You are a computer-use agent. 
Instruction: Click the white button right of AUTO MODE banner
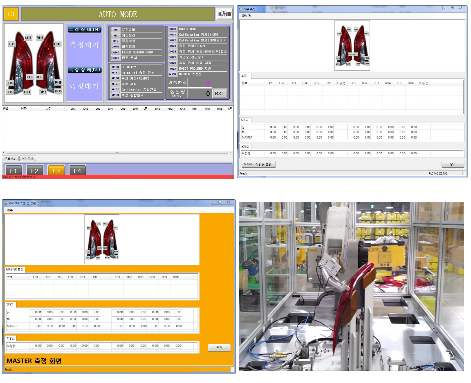tap(224, 14)
